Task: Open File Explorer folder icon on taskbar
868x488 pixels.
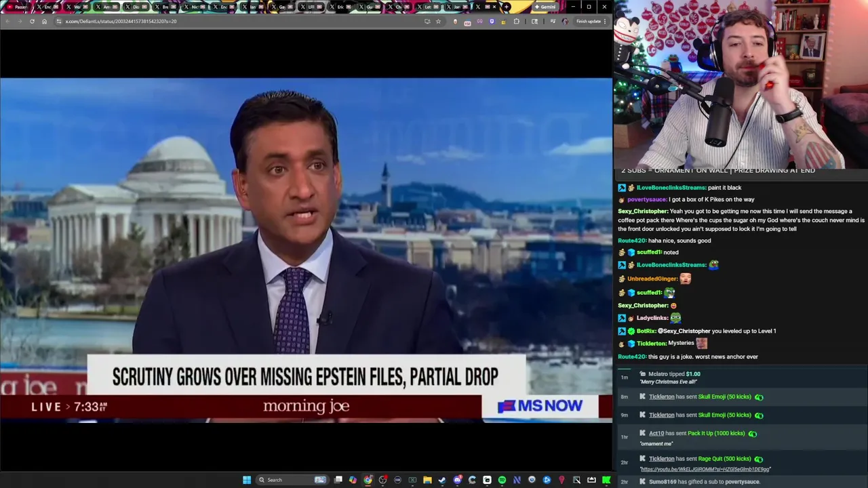Action: tap(427, 480)
